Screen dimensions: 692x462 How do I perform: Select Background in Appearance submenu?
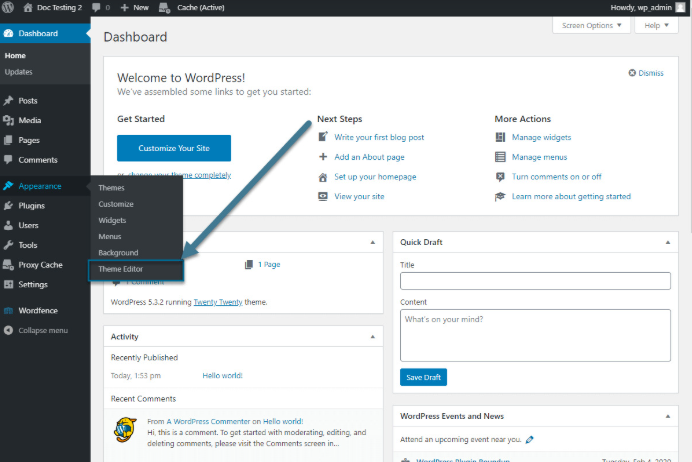(x=118, y=253)
